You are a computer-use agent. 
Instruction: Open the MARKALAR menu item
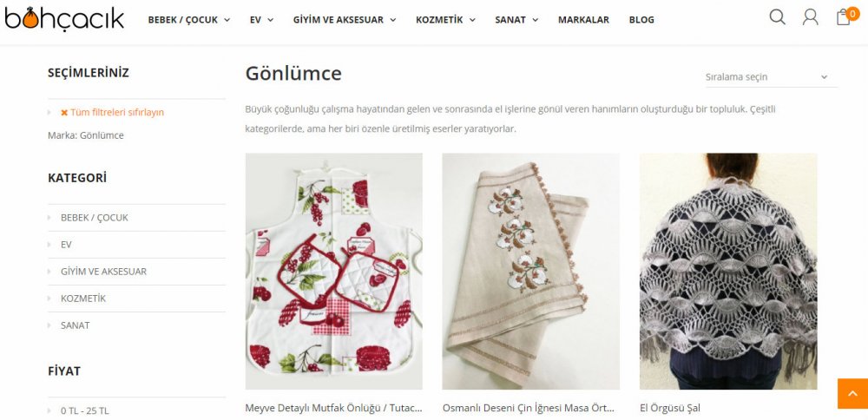click(583, 20)
